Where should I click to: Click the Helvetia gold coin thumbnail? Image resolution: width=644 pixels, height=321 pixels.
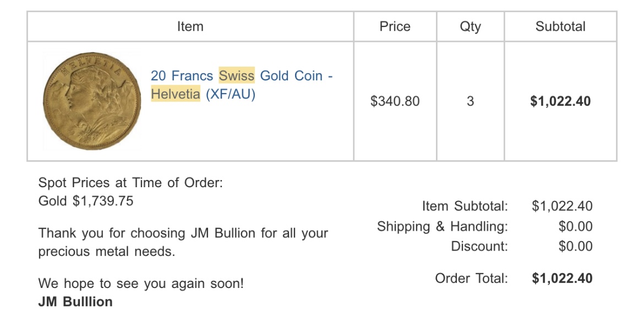92,101
